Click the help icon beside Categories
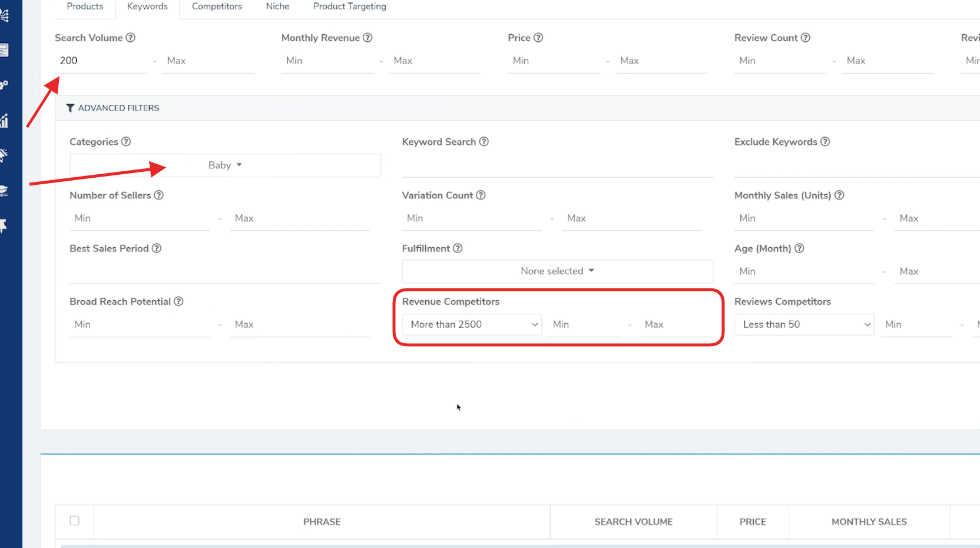 tap(126, 142)
